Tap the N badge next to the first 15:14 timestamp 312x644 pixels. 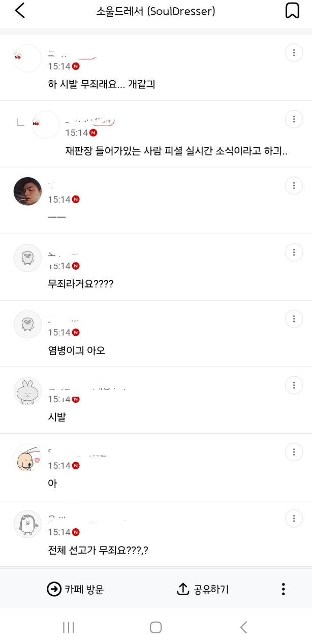75,66
